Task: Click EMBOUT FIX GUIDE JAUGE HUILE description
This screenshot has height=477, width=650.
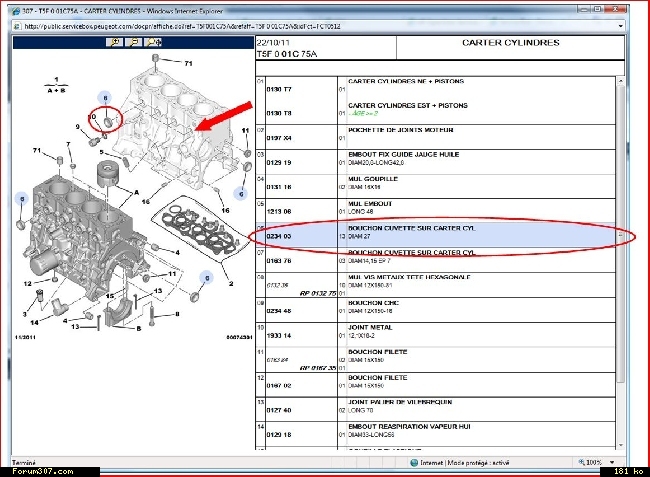Action: 404,154
